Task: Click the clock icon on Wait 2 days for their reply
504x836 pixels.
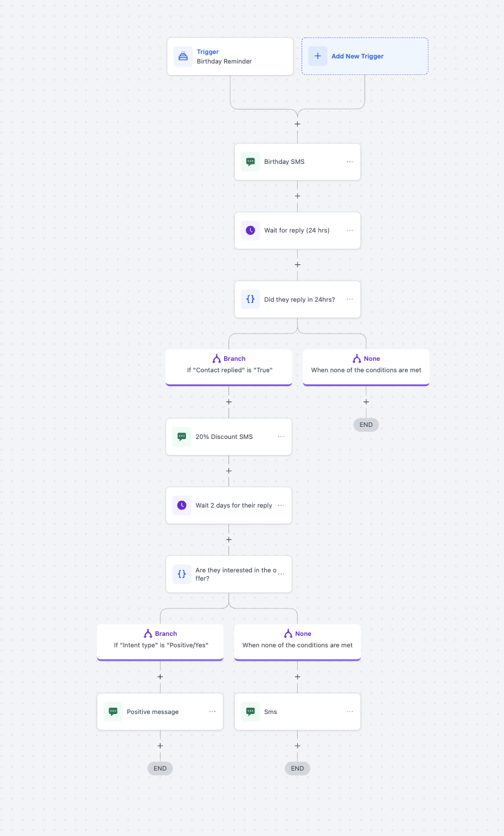Action: pos(182,506)
